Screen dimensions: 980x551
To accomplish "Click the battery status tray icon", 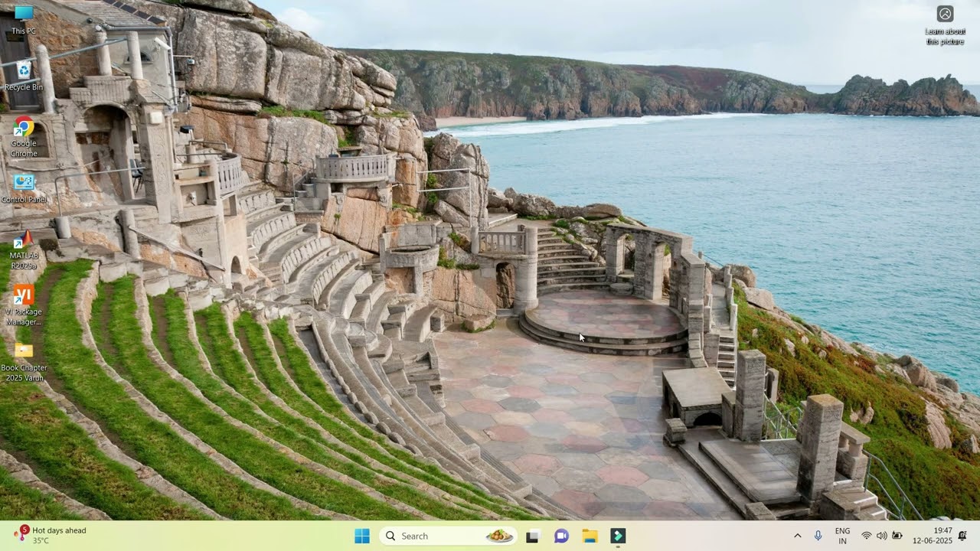I will [897, 536].
